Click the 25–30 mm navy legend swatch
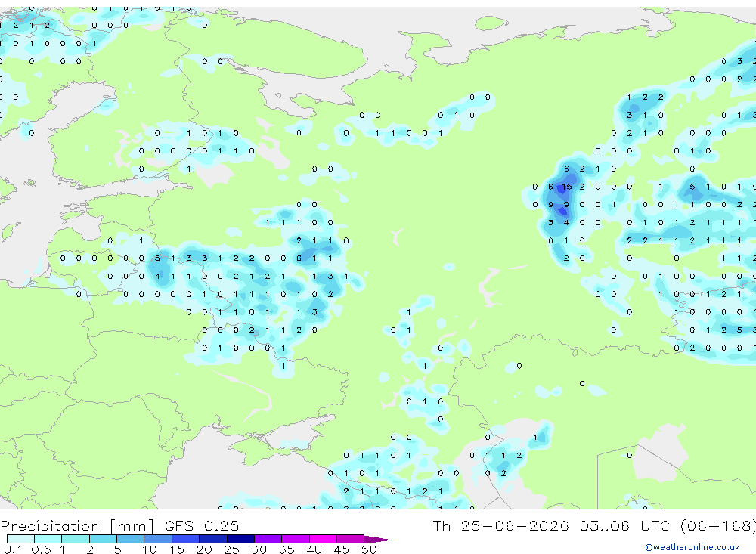756x554 pixels. 240,539
